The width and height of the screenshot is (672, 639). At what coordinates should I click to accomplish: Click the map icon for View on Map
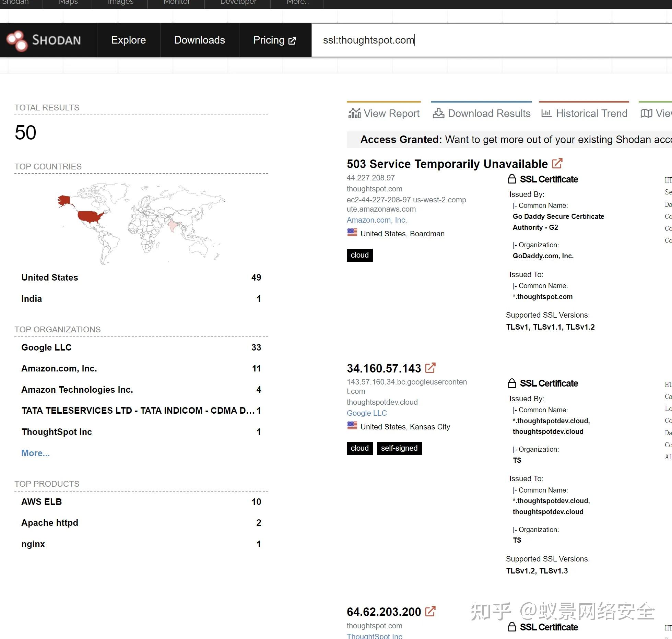646,113
